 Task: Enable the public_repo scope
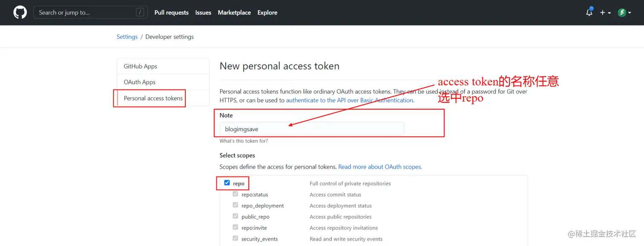(235, 216)
